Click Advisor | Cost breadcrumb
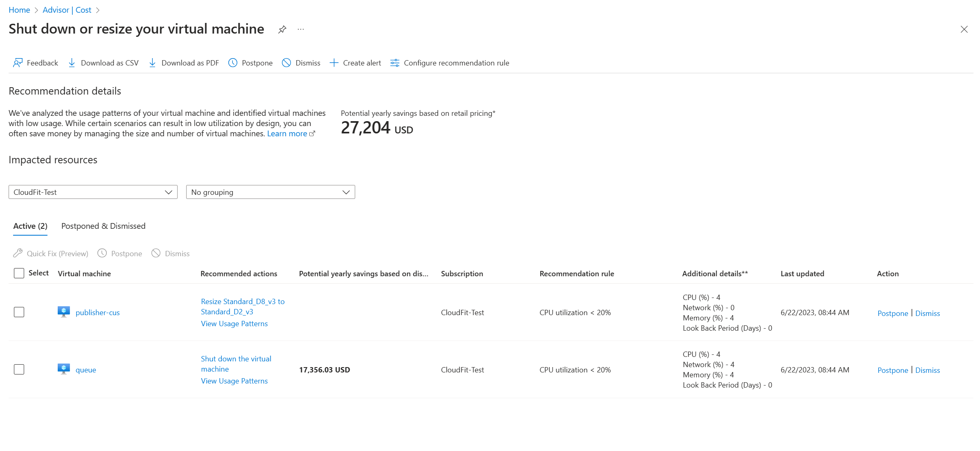Viewport: 980px width, 451px height. pos(67,10)
